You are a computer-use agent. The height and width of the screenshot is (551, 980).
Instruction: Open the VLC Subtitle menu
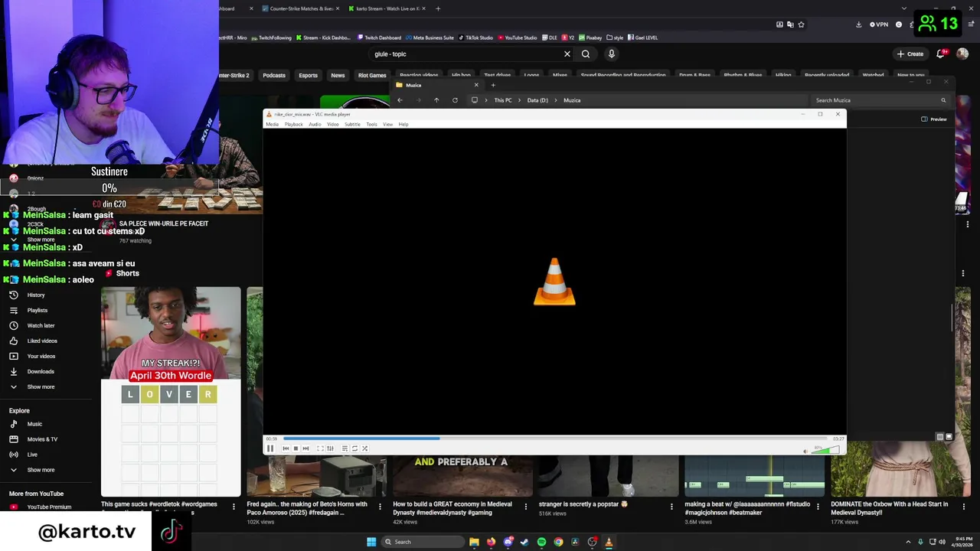[352, 124]
